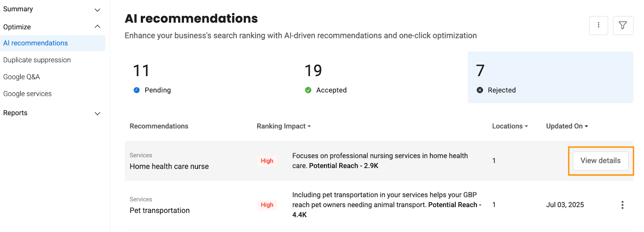Expand the Reports section chevron
Screen dimensions: 644x232
pos(97,114)
